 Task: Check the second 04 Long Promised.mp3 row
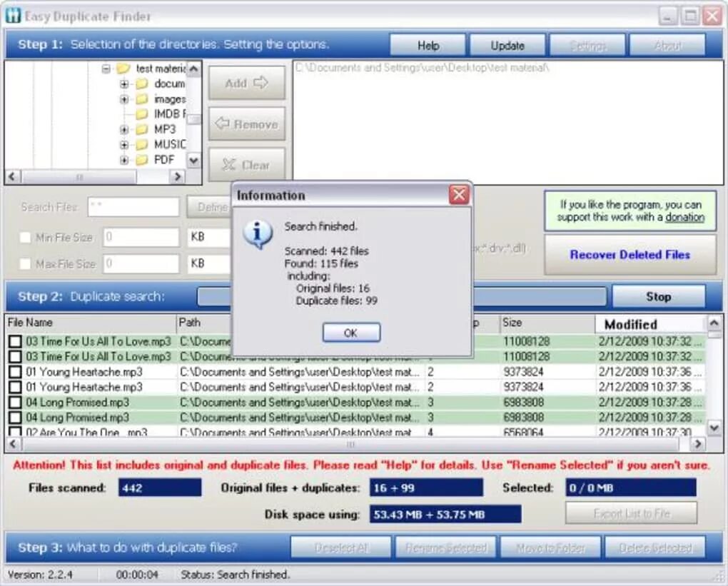15,418
